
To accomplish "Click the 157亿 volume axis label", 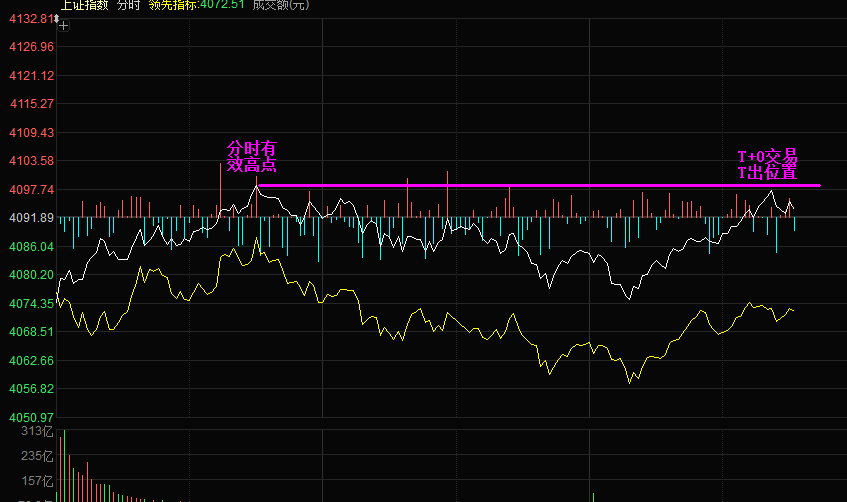I will coord(37,481).
